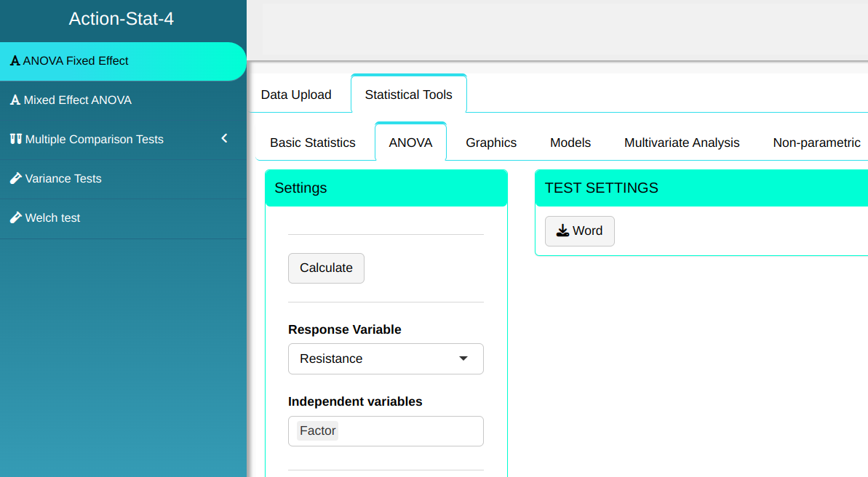Screen dimensions: 868x477
Task: Click the Mixed Effect ANOVA letter icon
Action: pyautogui.click(x=15, y=100)
